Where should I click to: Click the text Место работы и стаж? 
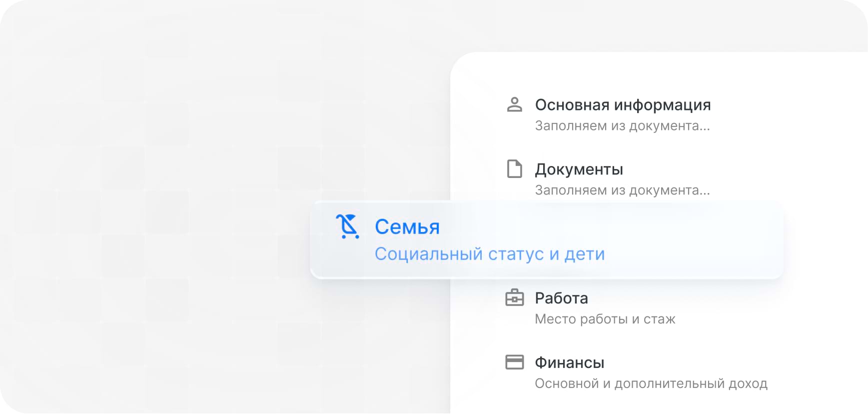coord(605,319)
